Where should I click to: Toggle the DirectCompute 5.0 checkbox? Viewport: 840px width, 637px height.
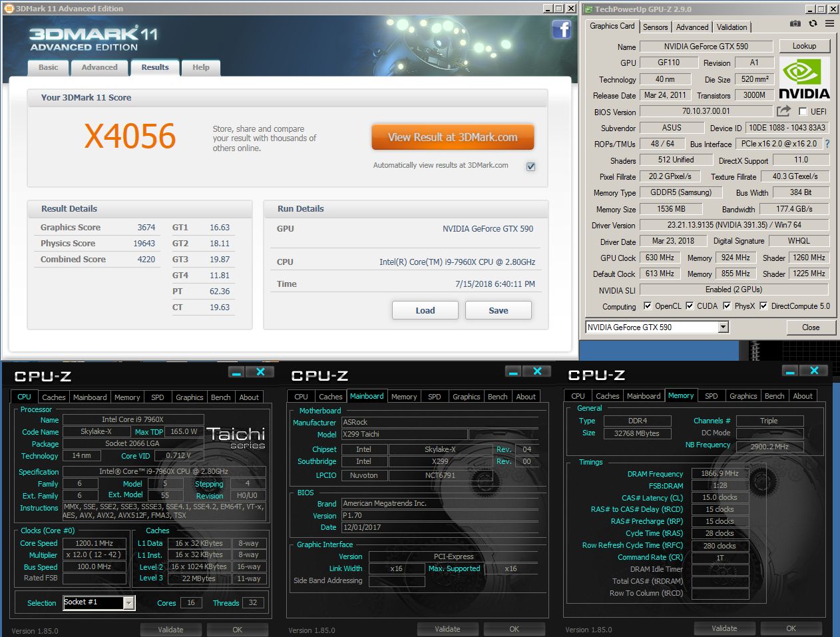tap(763, 306)
